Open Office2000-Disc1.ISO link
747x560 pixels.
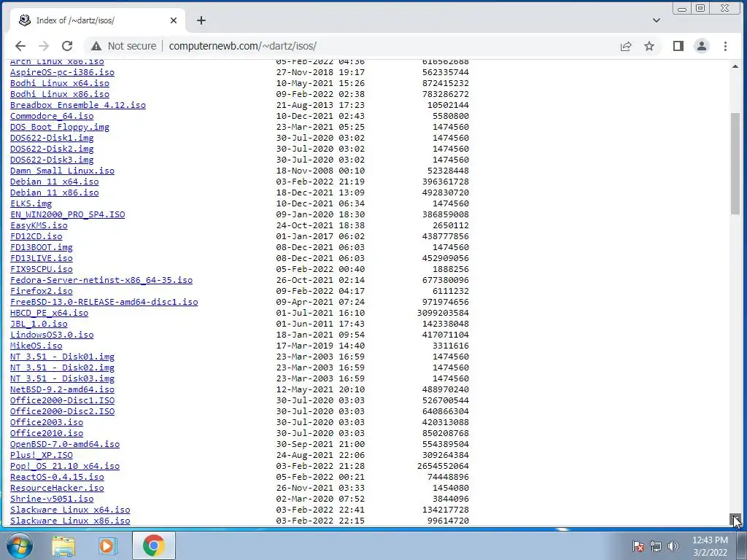63,401
